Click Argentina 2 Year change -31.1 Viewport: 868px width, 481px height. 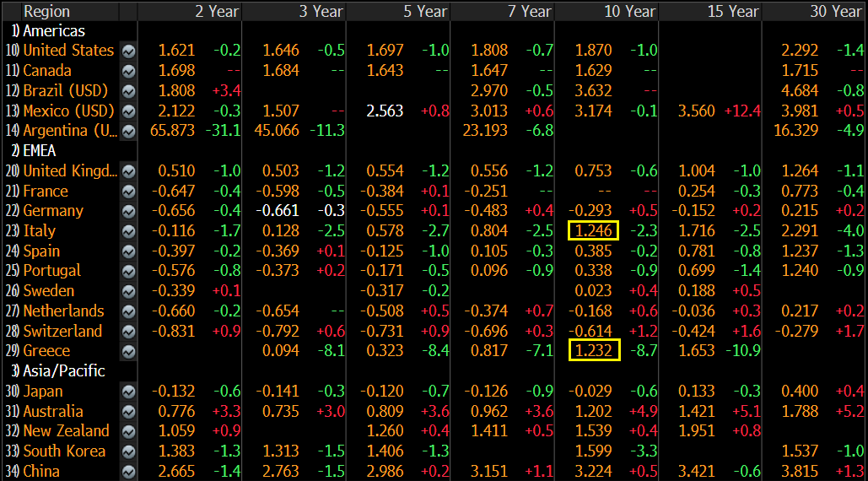[223, 131]
